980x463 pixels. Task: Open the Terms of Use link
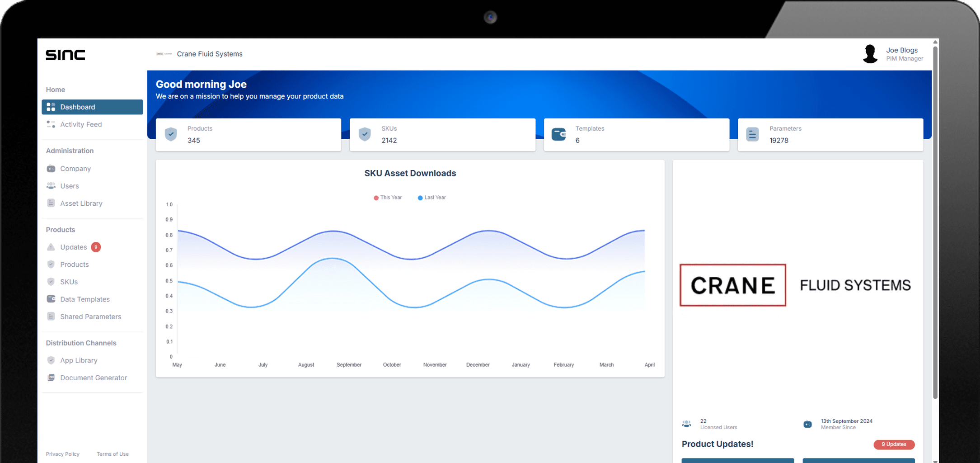click(x=113, y=454)
